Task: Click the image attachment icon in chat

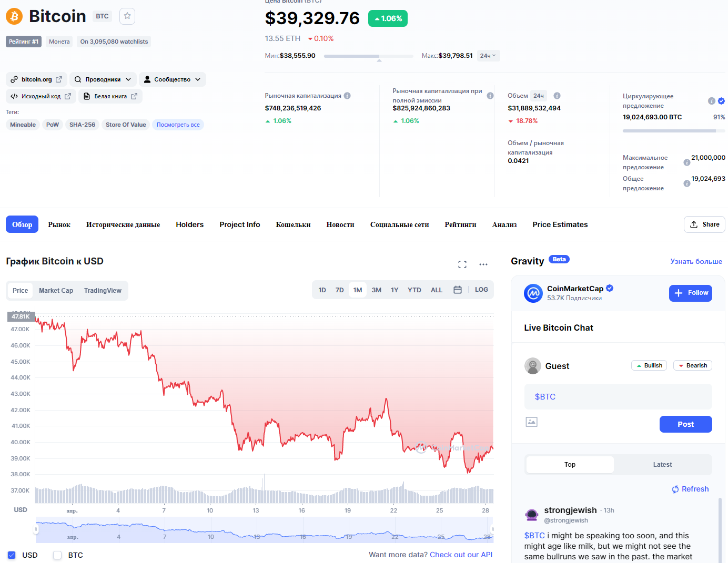Action: pyautogui.click(x=532, y=422)
